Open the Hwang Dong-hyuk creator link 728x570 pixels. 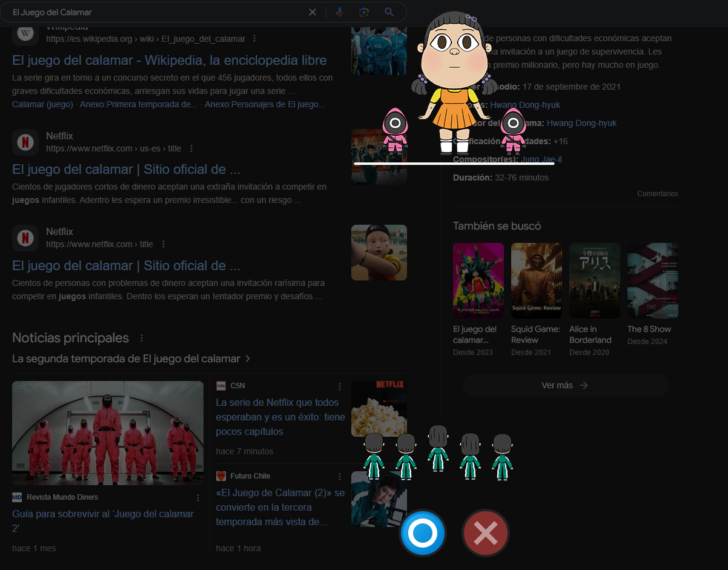tap(581, 123)
